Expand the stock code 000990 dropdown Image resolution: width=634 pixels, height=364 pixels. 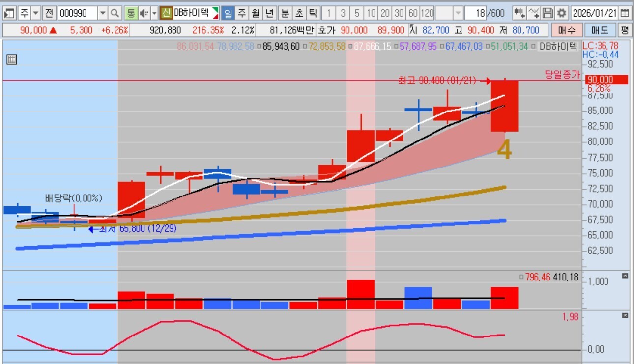pos(103,13)
